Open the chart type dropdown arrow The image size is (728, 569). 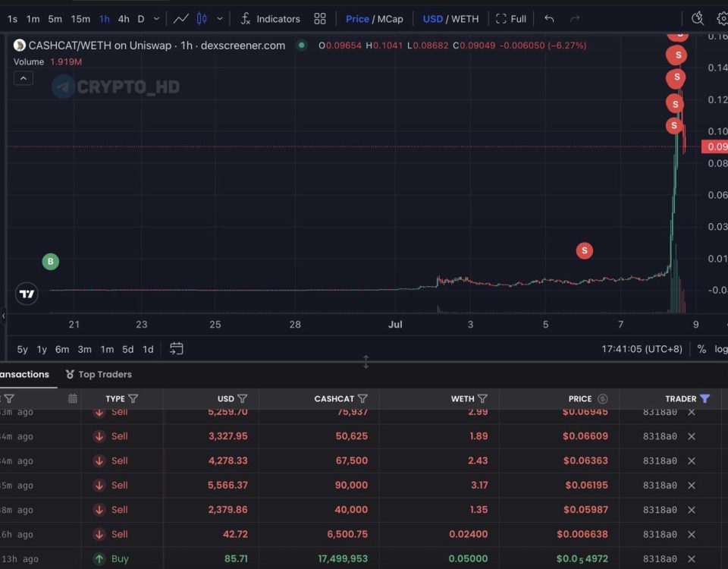tap(220, 19)
